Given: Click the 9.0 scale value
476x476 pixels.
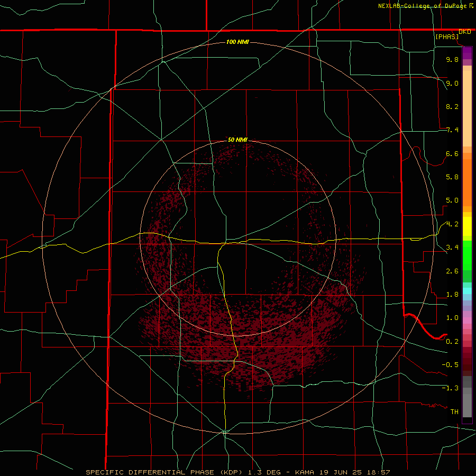Looking at the screenshot, I should (452, 83).
